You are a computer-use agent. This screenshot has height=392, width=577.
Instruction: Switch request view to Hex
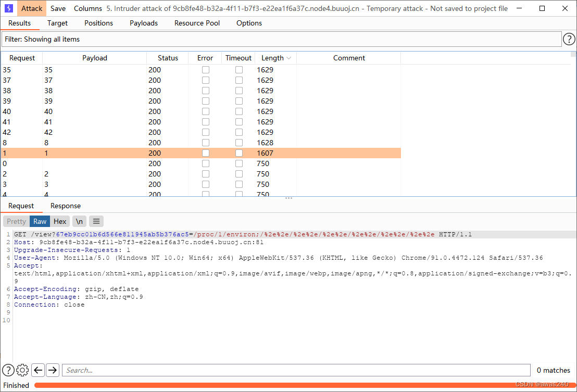click(x=59, y=221)
